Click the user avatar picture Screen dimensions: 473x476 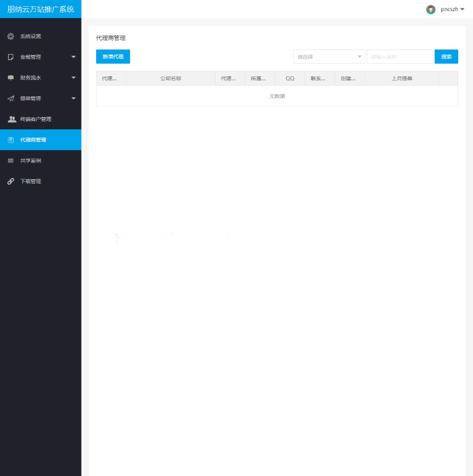pos(430,9)
